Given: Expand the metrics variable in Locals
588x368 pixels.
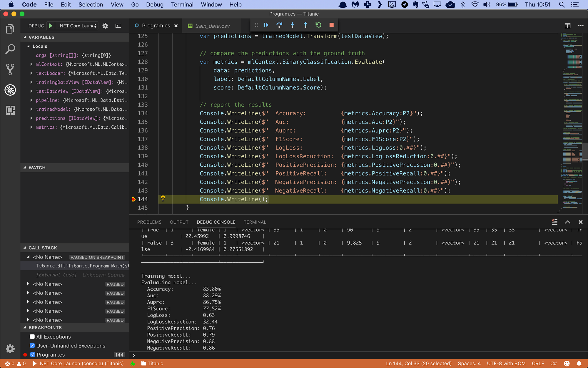Looking at the screenshot, I should (x=31, y=127).
